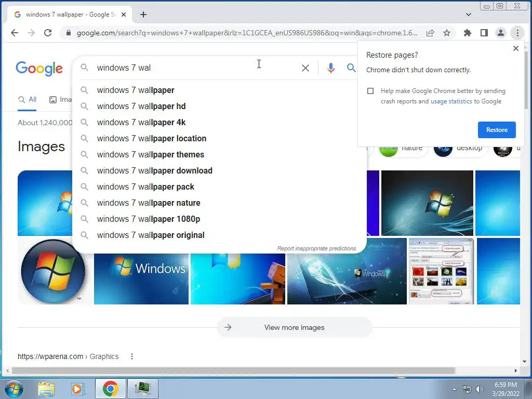Click the horizontal scrollbar at page bottom

pyautogui.click(x=233, y=371)
